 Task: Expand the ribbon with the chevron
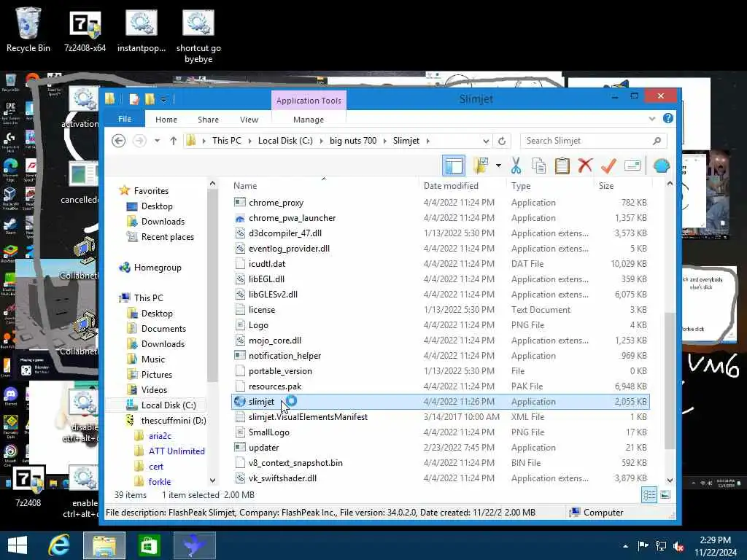pos(651,119)
